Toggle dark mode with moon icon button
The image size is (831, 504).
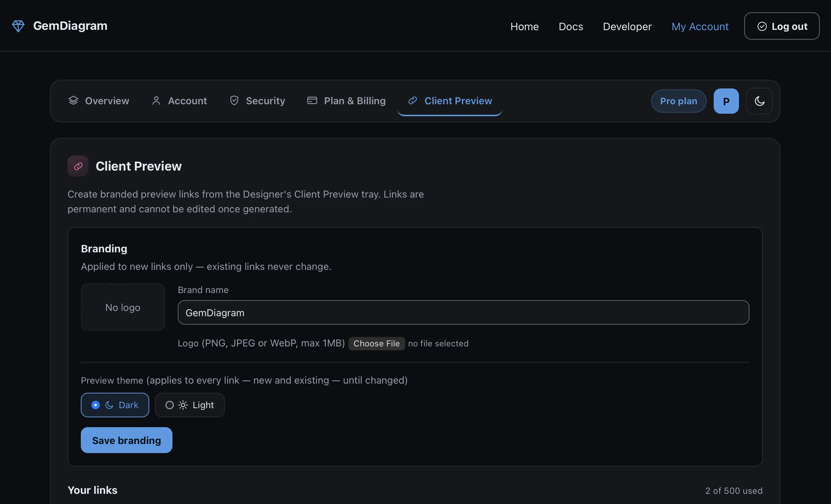coord(759,101)
